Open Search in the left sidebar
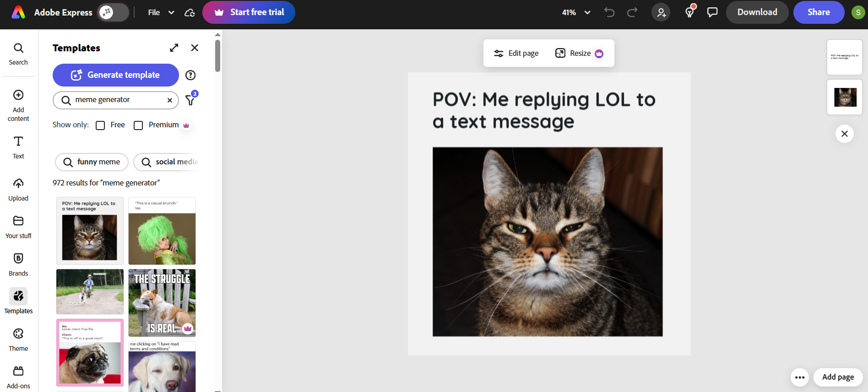 (18, 54)
